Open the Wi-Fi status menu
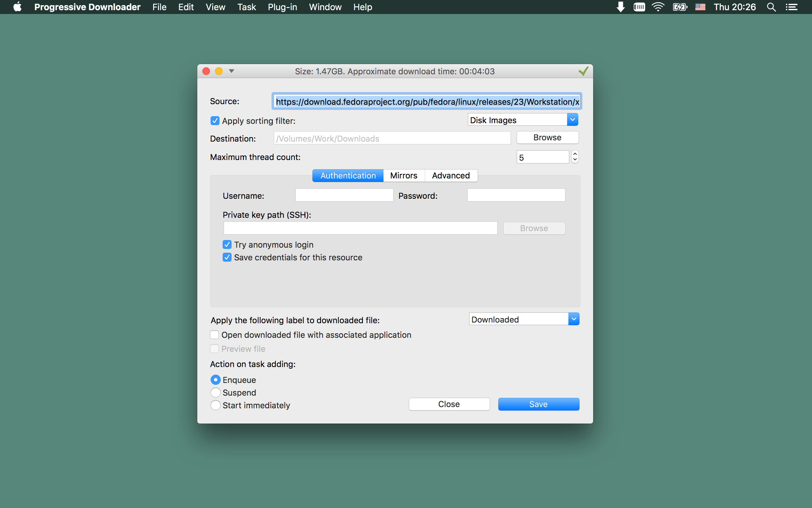Screen dimensions: 812x508 point(658,7)
